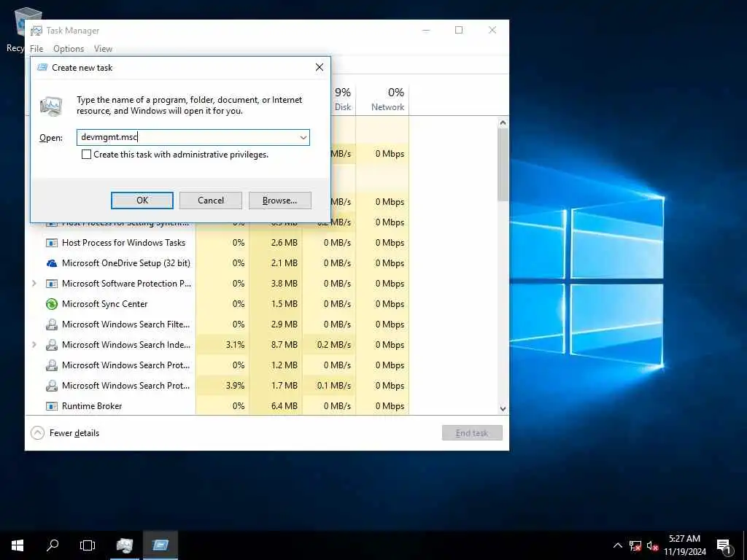Click the 8.7 MB memory value
Image resolution: width=747 pixels, height=560 pixels.
pyautogui.click(x=284, y=345)
